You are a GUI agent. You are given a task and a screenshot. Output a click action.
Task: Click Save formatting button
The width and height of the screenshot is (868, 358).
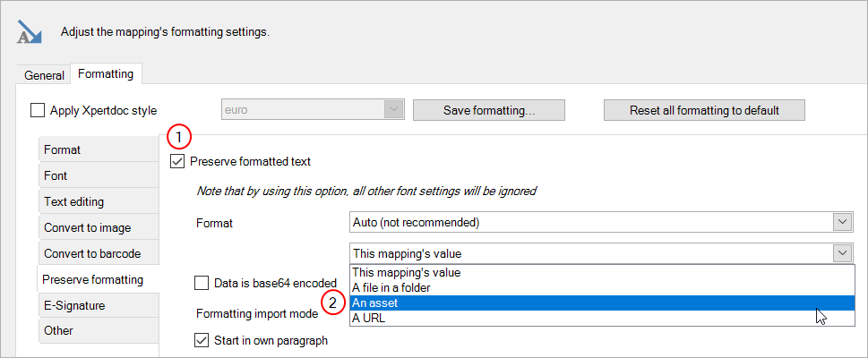coord(488,110)
